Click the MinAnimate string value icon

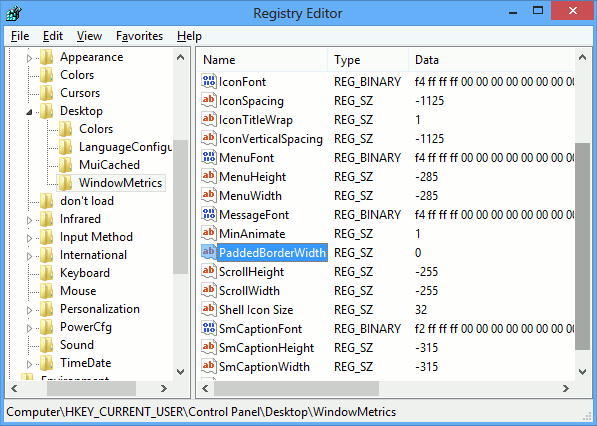pyautogui.click(x=209, y=233)
